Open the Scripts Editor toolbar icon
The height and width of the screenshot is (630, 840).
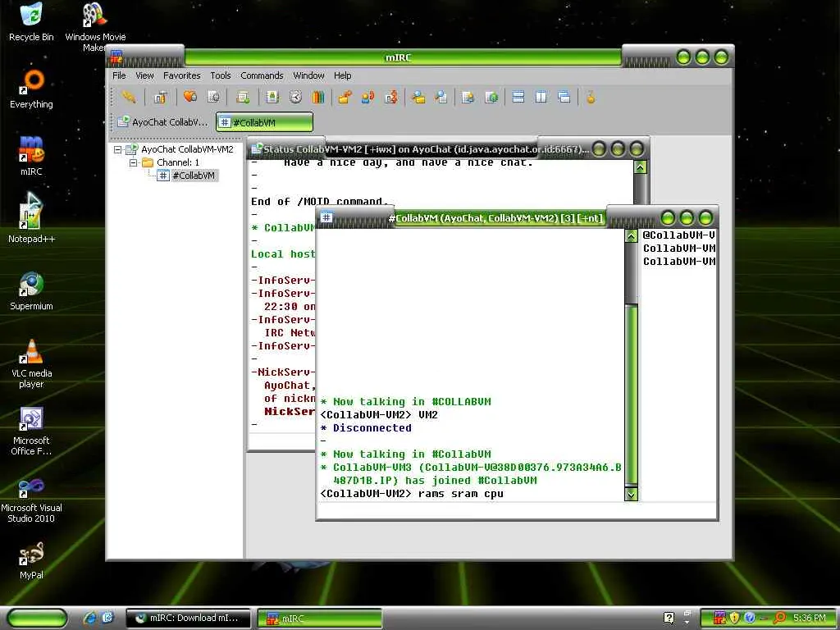pos(243,97)
